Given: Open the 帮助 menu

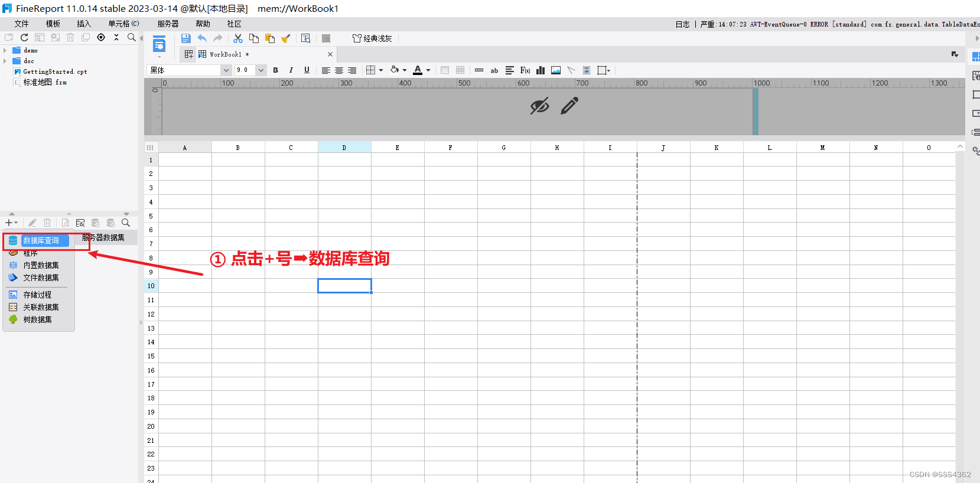Looking at the screenshot, I should pos(203,24).
